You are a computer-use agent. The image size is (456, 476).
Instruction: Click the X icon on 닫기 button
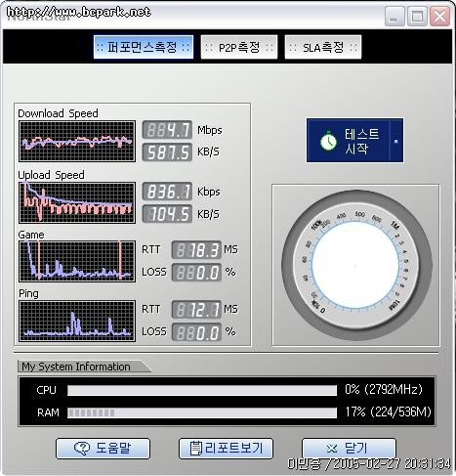coord(332,449)
